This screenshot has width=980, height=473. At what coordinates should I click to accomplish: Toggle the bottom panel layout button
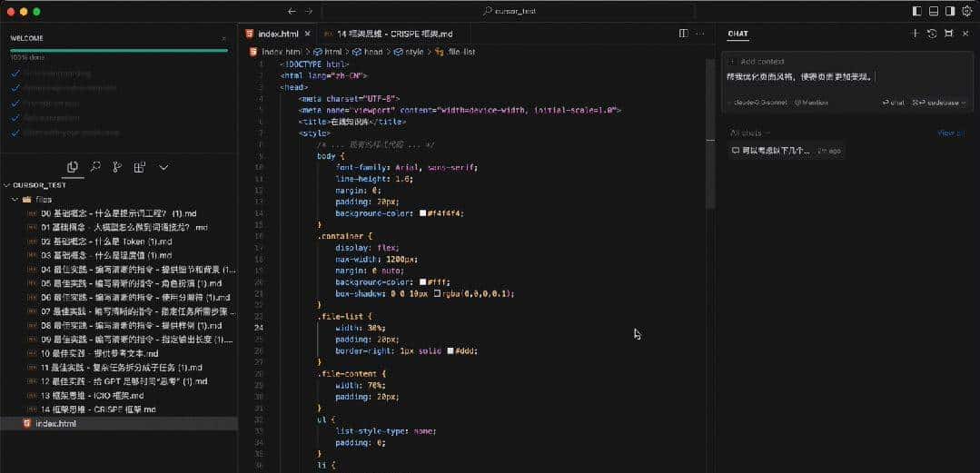[933, 11]
